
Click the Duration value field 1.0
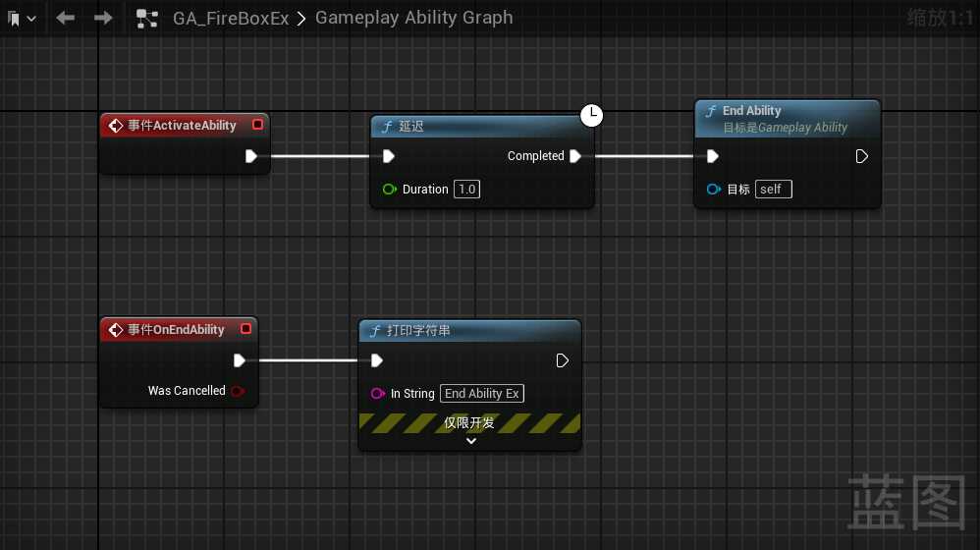pos(466,190)
